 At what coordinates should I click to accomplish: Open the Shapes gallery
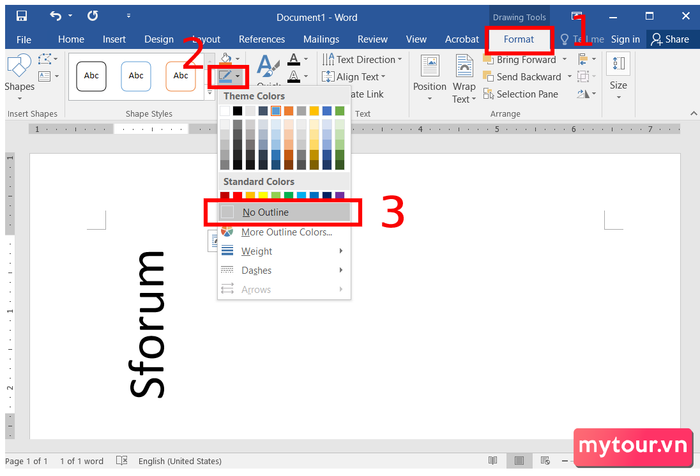coord(19,76)
